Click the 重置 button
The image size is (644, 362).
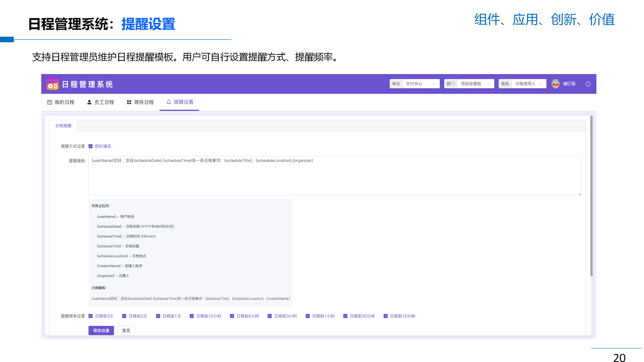126,331
